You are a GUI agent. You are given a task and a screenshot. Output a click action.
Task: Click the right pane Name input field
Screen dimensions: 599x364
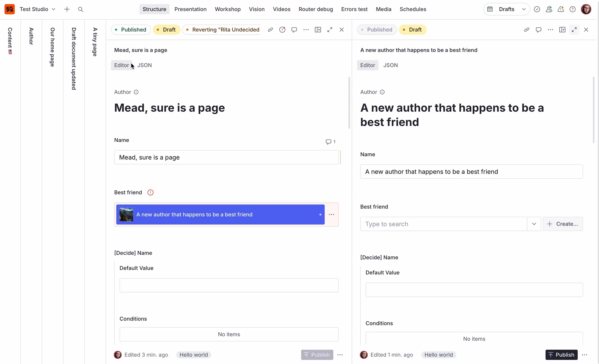tap(471, 171)
